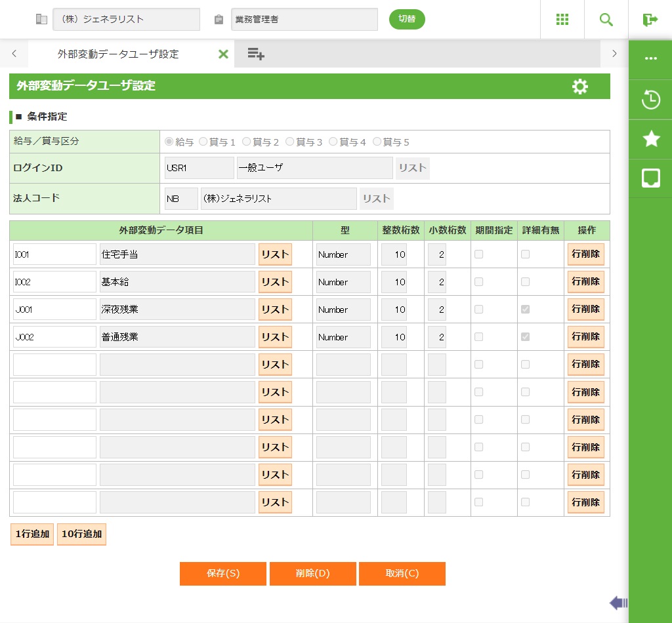Open settings gear in green header
The width and height of the screenshot is (672, 623).
[x=580, y=87]
